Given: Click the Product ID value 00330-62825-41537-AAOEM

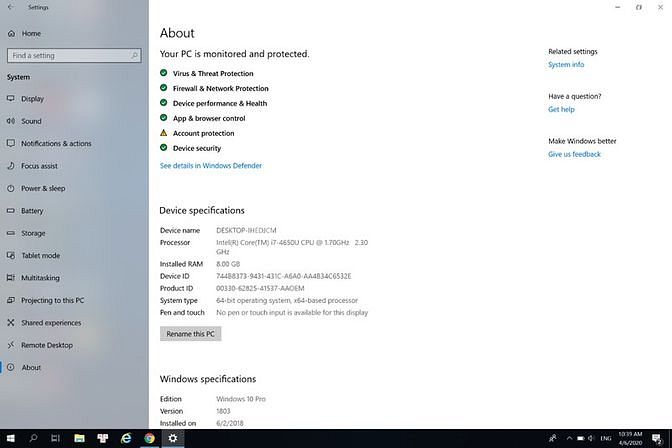Looking at the screenshot, I should (260, 289).
